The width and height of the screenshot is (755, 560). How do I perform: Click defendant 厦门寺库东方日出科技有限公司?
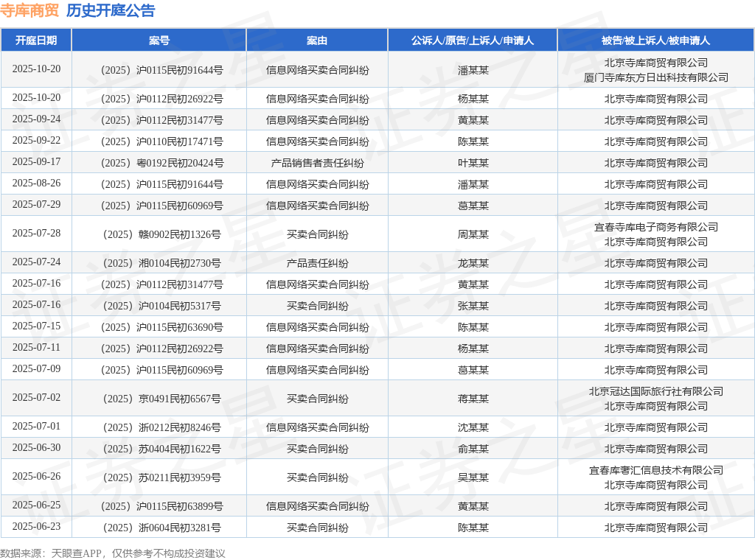point(655,77)
